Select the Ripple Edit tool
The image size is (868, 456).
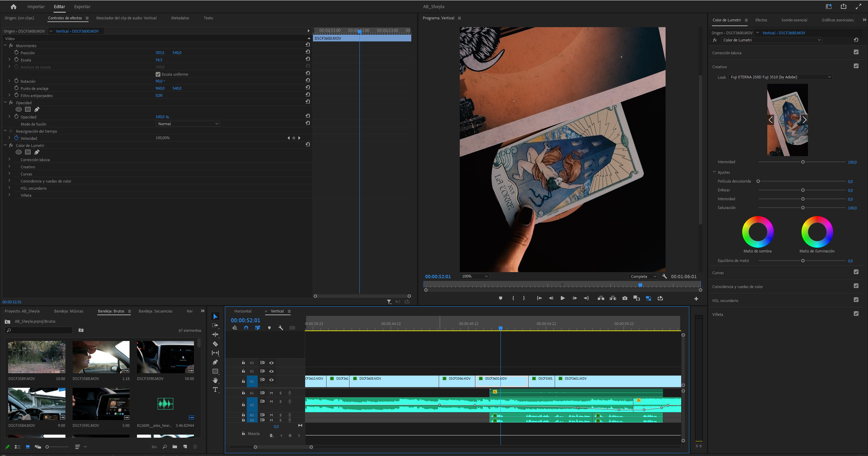pos(215,335)
